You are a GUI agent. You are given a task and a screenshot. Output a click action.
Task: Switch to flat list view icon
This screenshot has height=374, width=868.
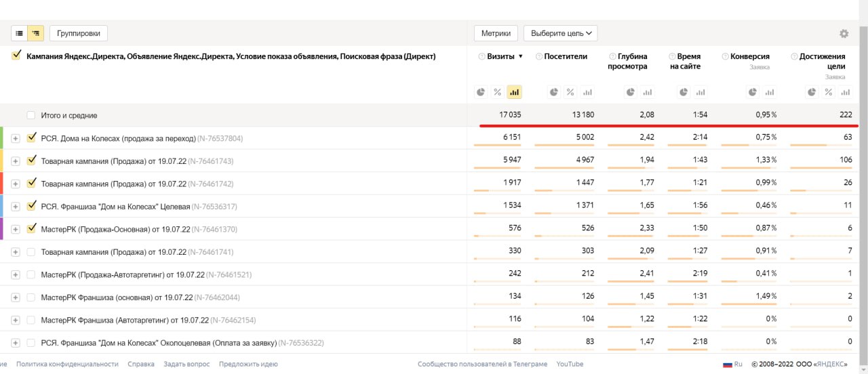(x=19, y=33)
